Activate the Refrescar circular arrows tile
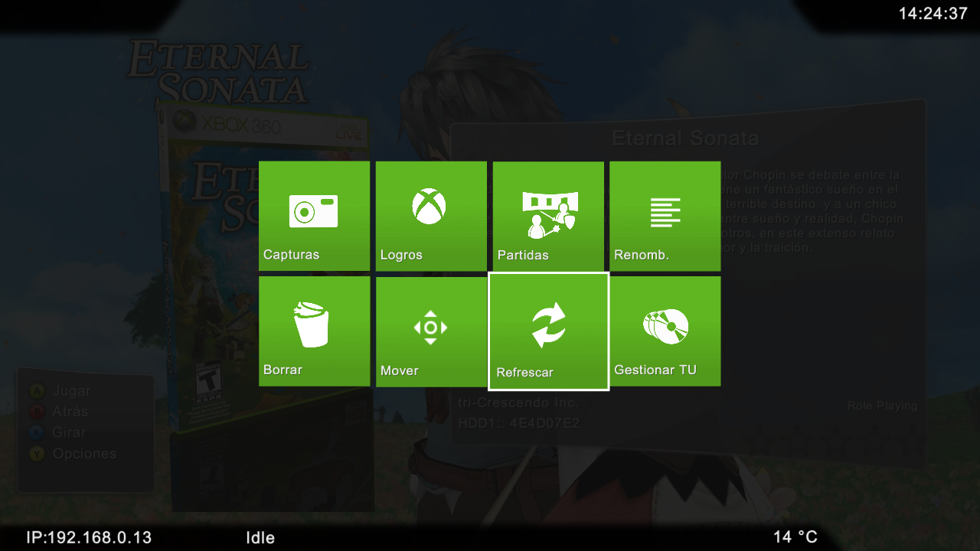This screenshot has height=551, width=980. click(x=548, y=331)
